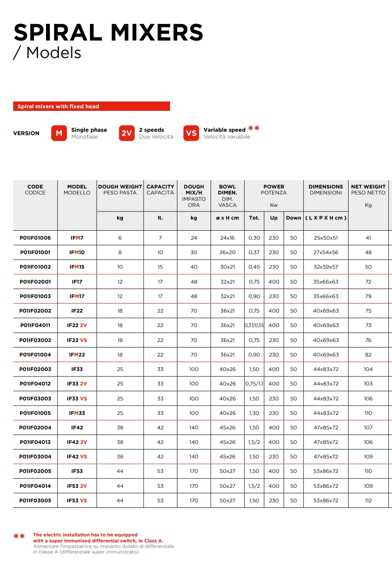Click the red asterisks beside the bottom footnote
The image size is (392, 562).
pos(19,536)
